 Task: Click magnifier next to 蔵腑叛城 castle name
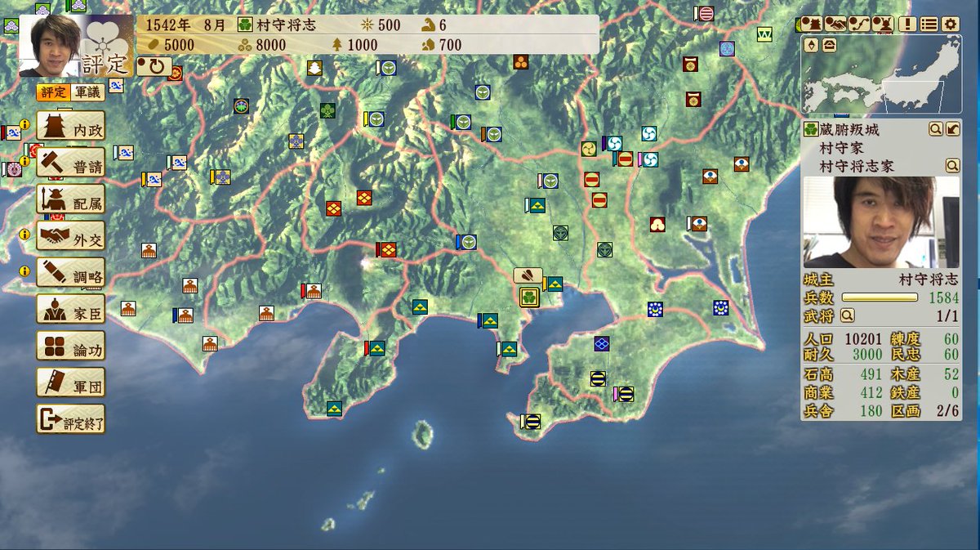tap(936, 129)
